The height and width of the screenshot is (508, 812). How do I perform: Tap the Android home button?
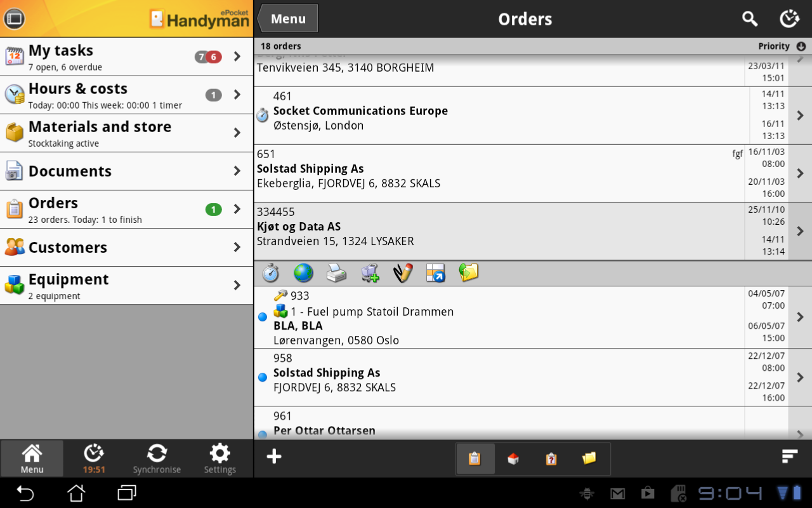[76, 493]
